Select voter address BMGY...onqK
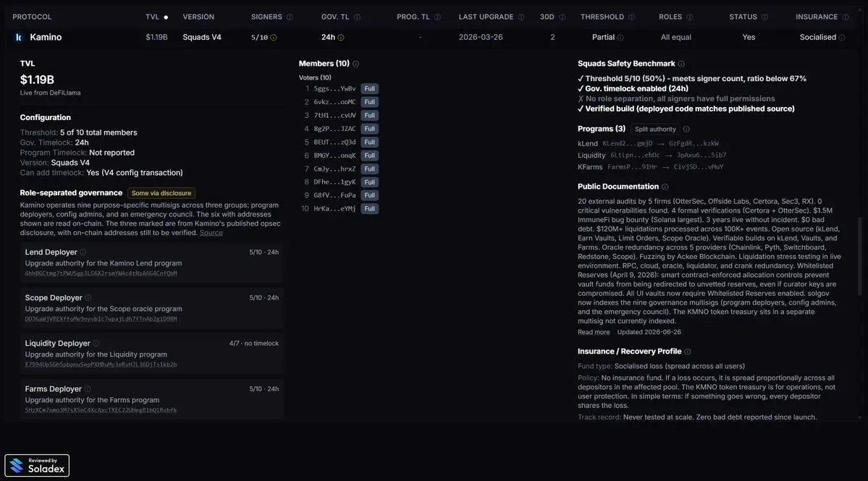This screenshot has width=868, height=481. pyautogui.click(x=334, y=156)
